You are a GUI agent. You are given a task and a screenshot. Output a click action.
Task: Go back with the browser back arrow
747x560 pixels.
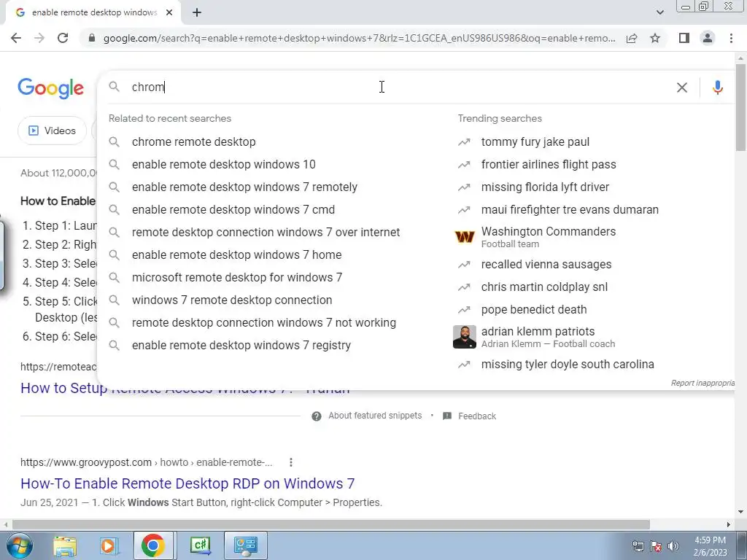tap(16, 38)
